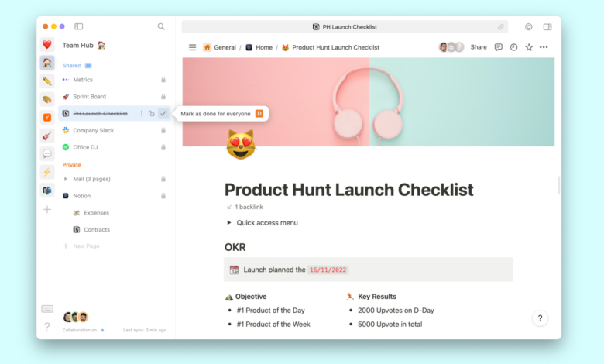Expand the Mail (3 pages) tree
The image size is (604, 364).
66,179
